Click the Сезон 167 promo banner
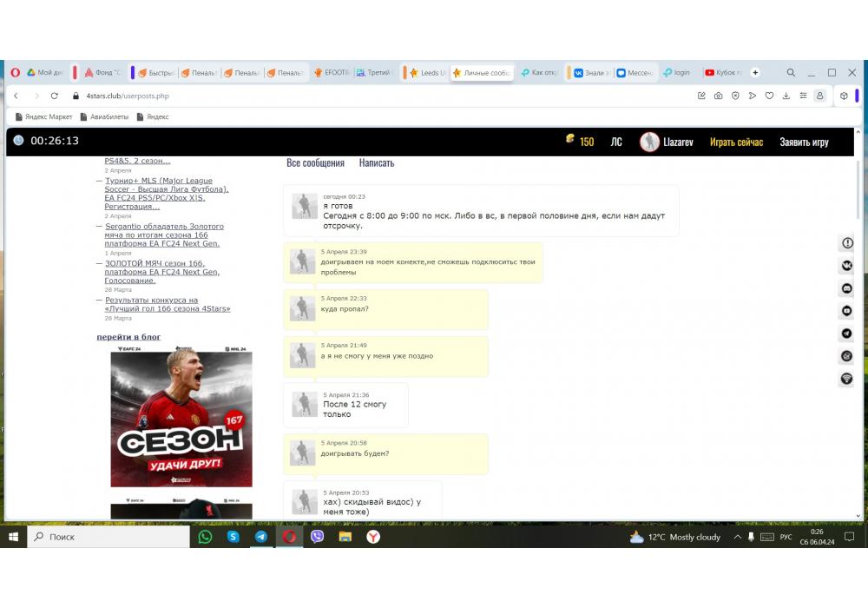This screenshot has height=608, width=868. coord(181,417)
